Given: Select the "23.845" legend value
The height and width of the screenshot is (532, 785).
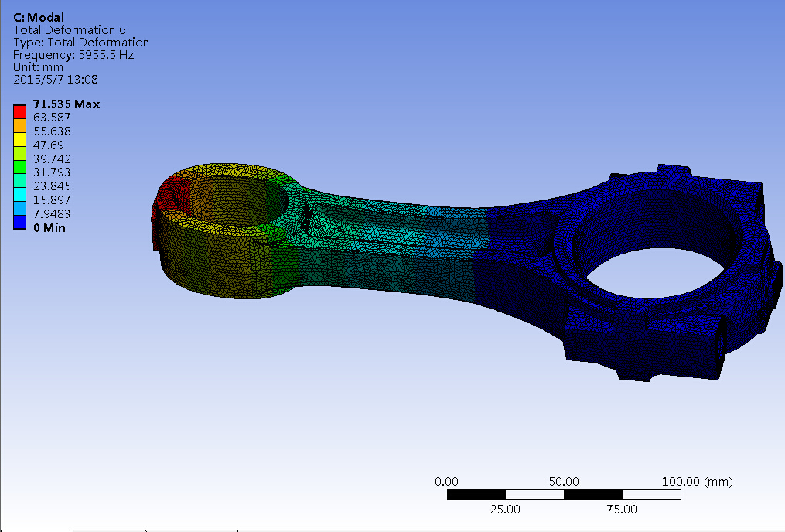Looking at the screenshot, I should pyautogui.click(x=52, y=186).
